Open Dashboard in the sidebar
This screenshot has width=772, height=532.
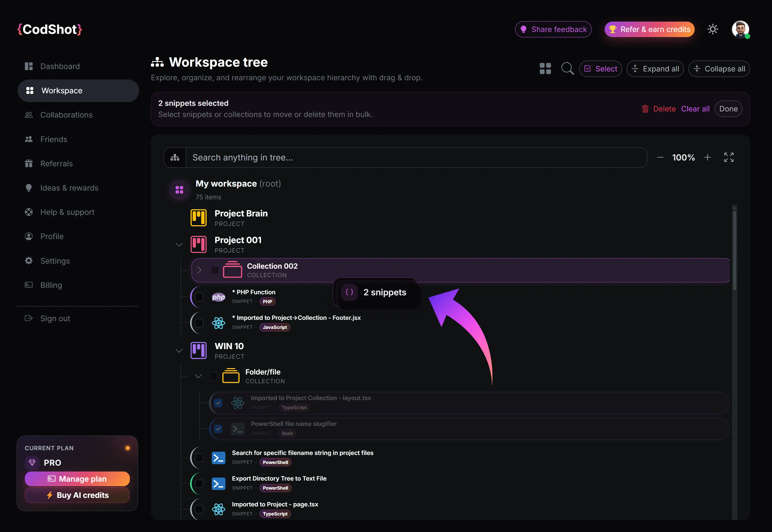pos(78,66)
